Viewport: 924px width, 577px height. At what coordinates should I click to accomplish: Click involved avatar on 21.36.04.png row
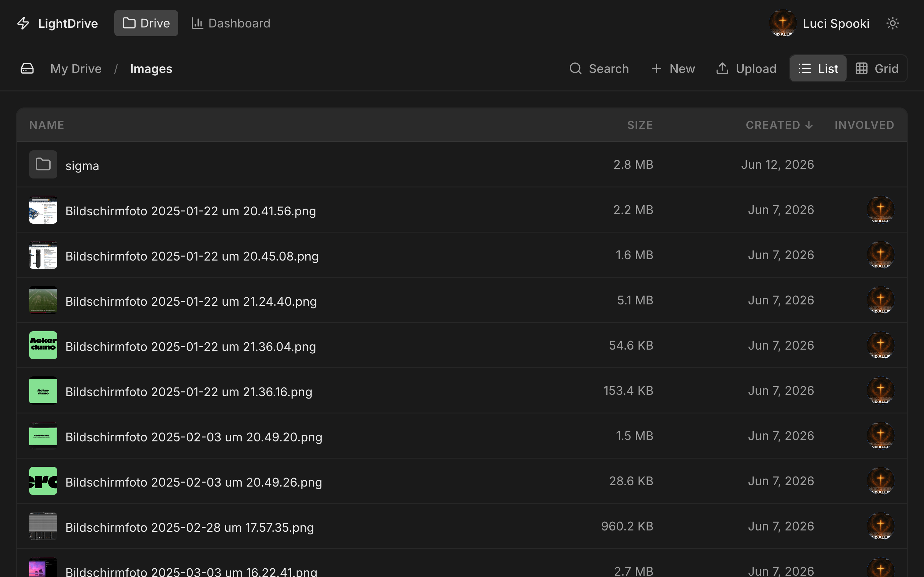[x=880, y=345]
